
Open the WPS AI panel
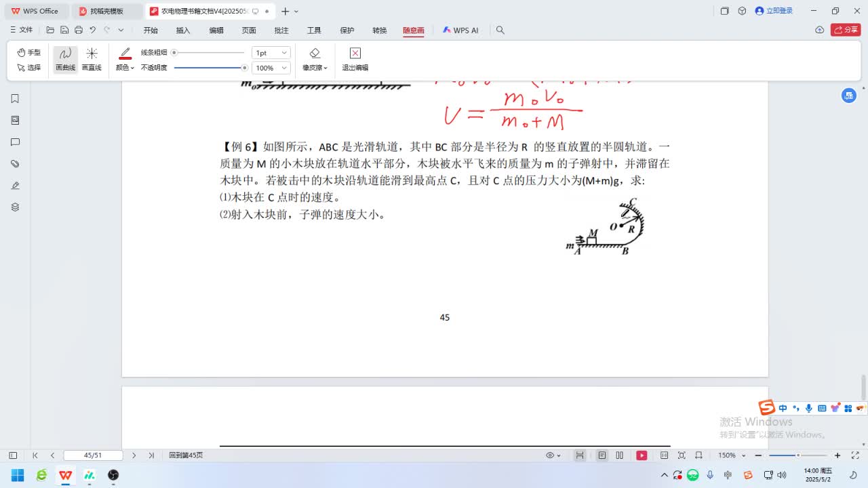pos(460,30)
